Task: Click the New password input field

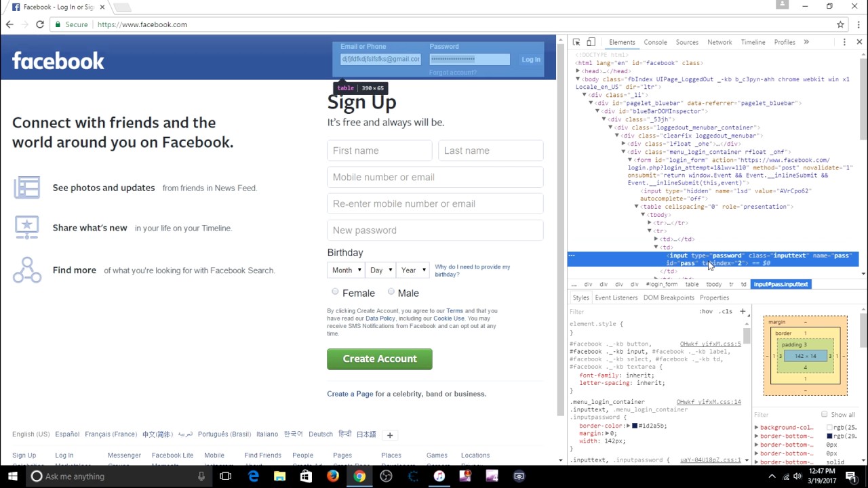Action: click(x=435, y=230)
